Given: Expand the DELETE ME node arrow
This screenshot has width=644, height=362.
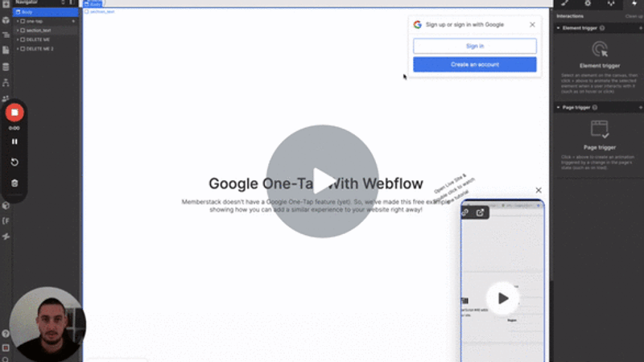Looking at the screenshot, I should [18, 39].
